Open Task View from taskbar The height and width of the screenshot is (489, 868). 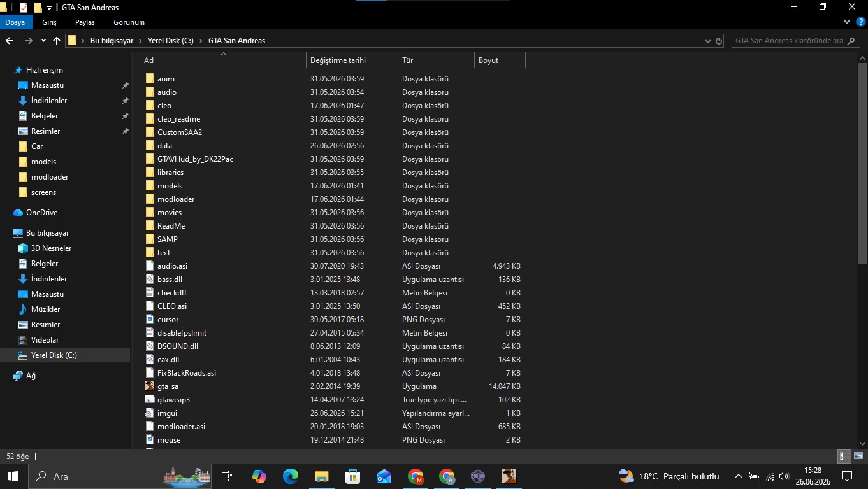point(226,476)
